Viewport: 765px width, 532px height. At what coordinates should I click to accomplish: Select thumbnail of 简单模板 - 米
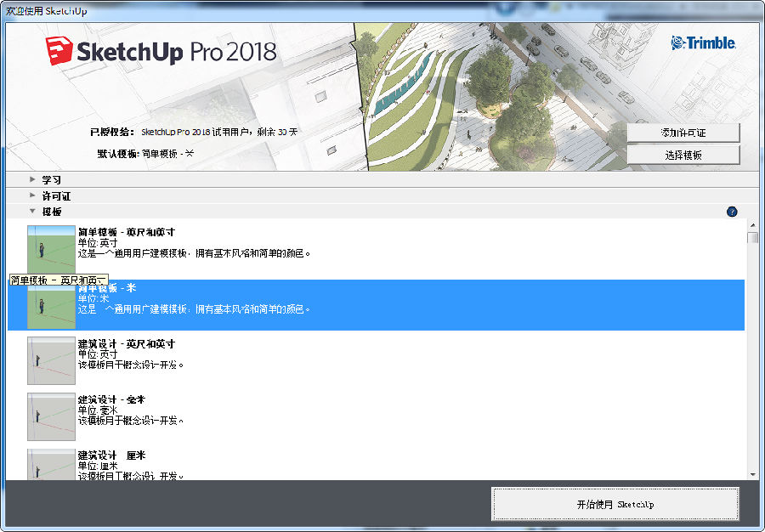coord(51,307)
